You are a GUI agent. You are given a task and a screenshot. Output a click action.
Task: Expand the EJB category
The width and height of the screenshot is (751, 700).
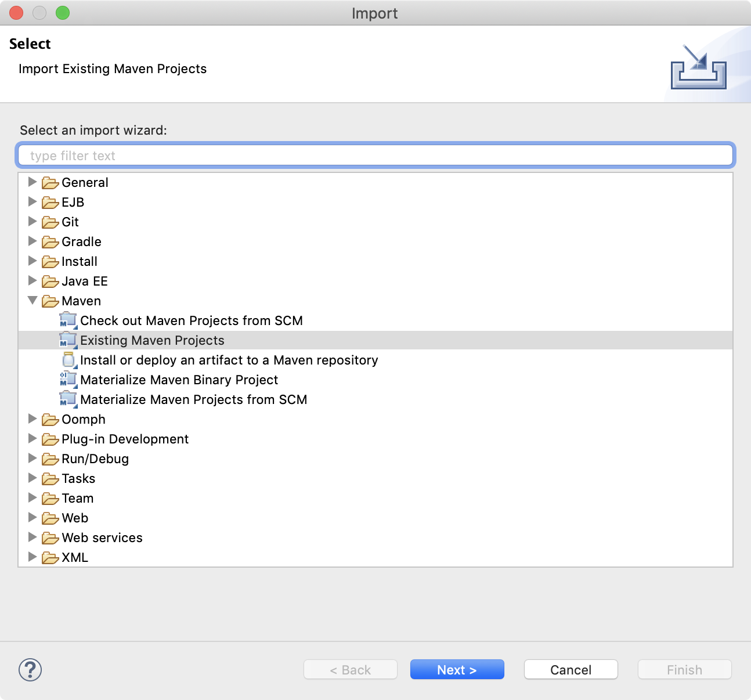coord(33,202)
